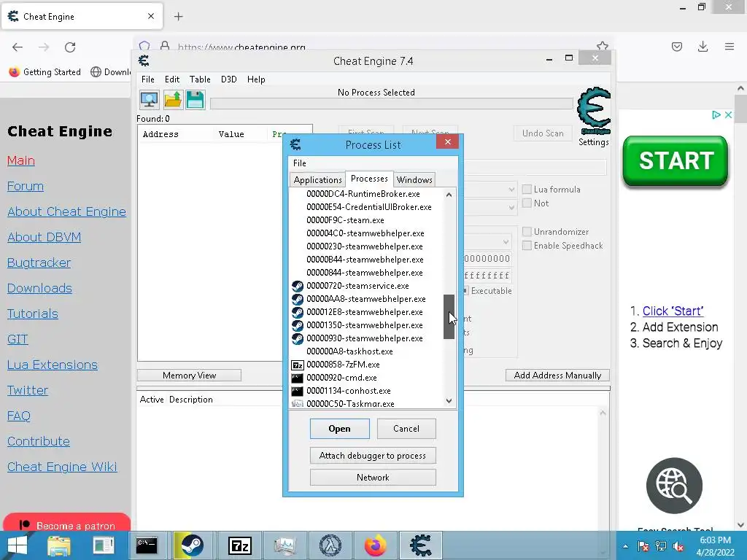Viewport: 747px width, 560px height.
Task: Open the Help menu
Action: (x=256, y=79)
